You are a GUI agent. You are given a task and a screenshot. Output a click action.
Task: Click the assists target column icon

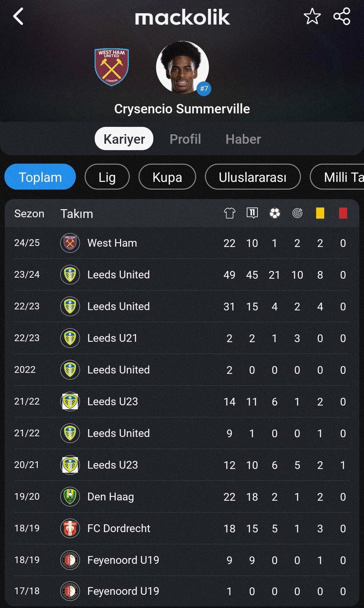(x=297, y=213)
